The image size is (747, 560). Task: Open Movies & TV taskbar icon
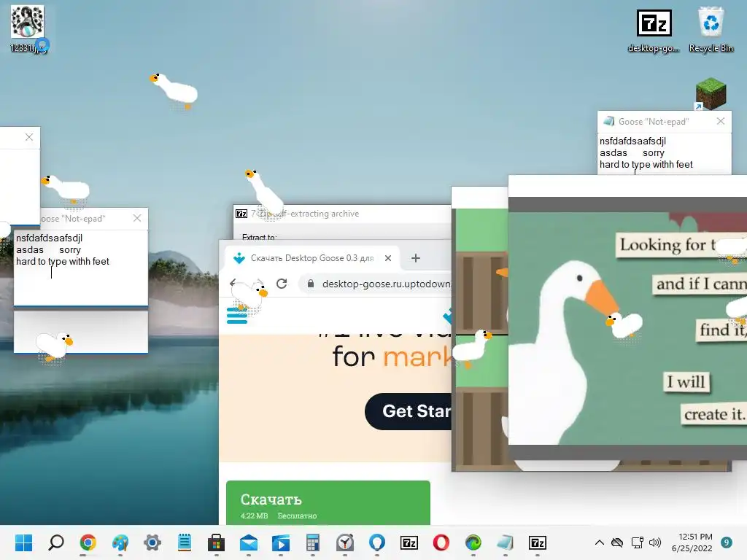(x=281, y=542)
